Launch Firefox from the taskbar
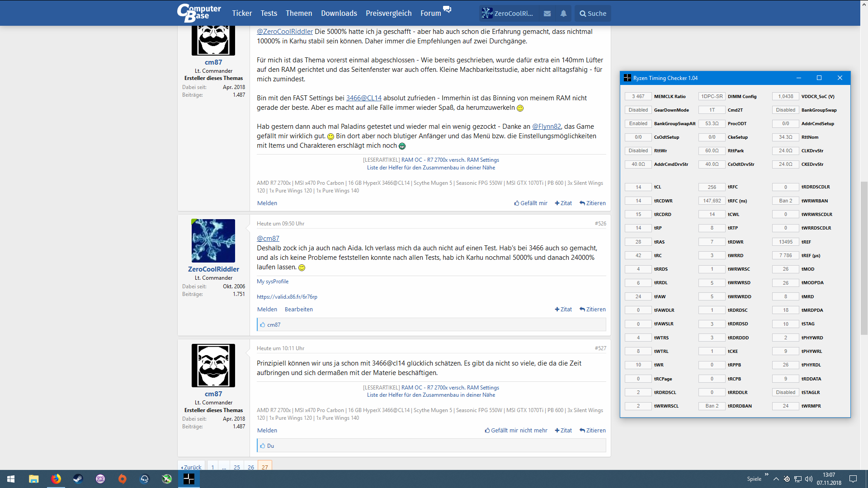This screenshot has height=488, width=868. point(56,479)
